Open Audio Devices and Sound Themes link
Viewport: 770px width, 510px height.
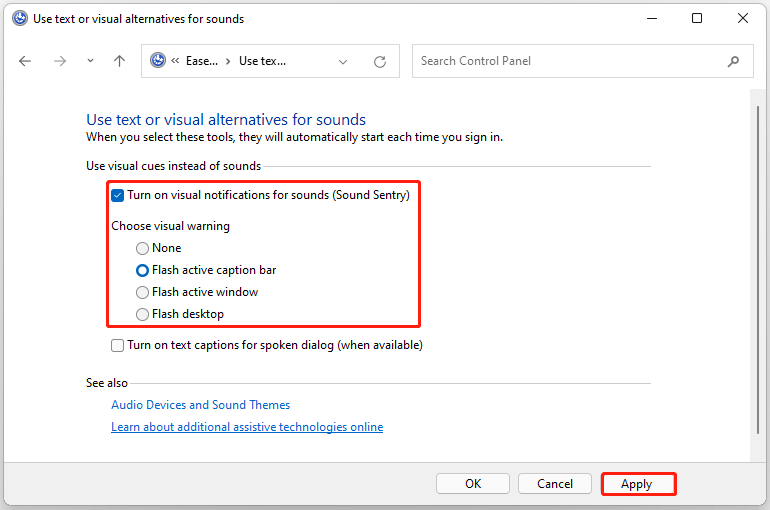click(x=200, y=405)
